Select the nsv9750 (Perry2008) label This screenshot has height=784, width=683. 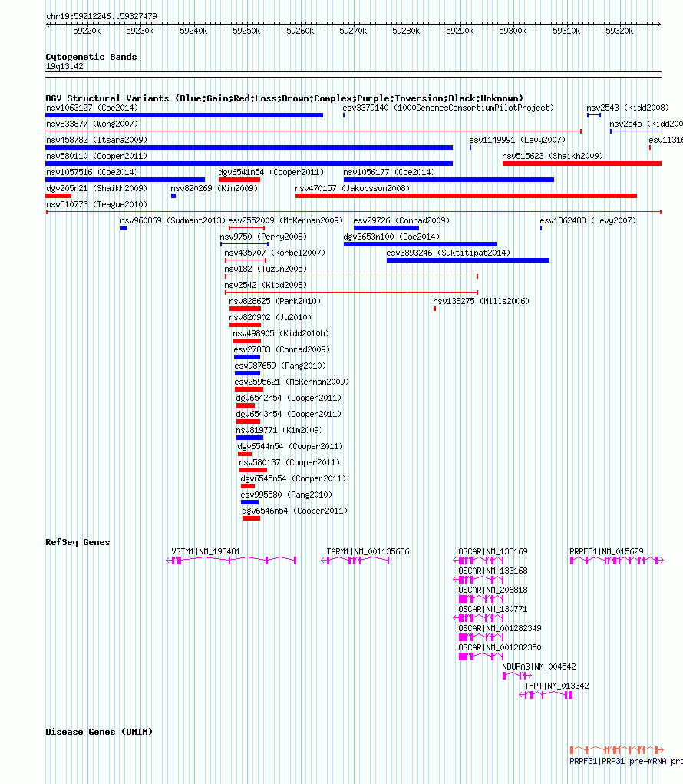point(263,237)
